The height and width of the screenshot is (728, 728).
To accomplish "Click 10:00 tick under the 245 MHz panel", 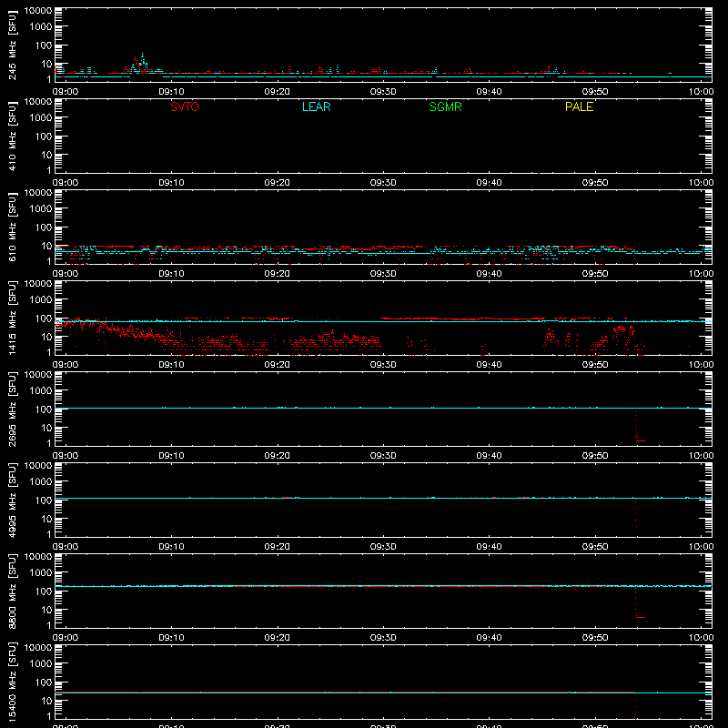I will [701, 92].
